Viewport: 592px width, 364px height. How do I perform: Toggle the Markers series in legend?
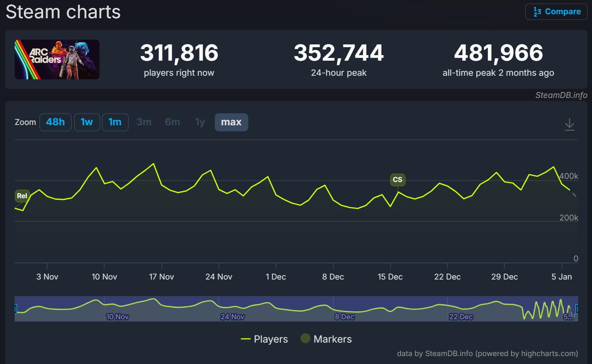pyautogui.click(x=326, y=339)
